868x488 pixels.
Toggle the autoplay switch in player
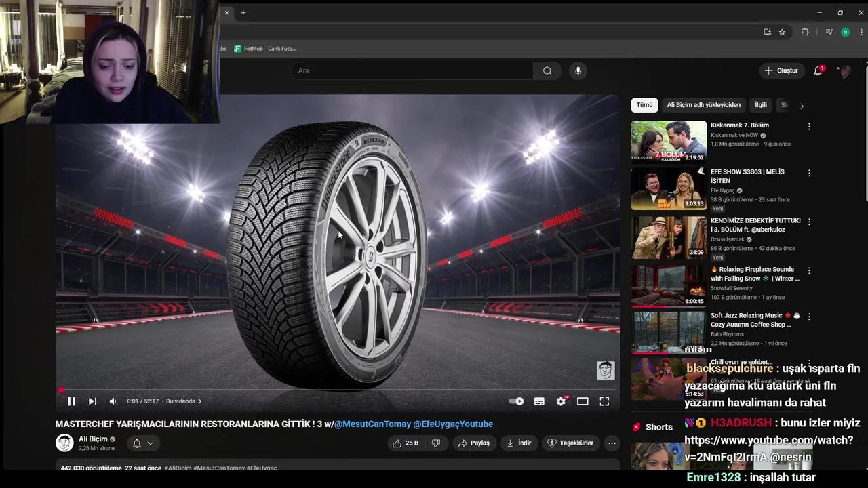[516, 401]
